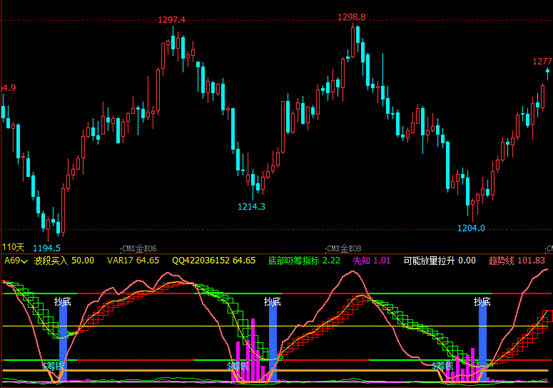This screenshot has height=388, width=553.
Task: Select the 1214.3 low price label
Action: pyautogui.click(x=251, y=207)
